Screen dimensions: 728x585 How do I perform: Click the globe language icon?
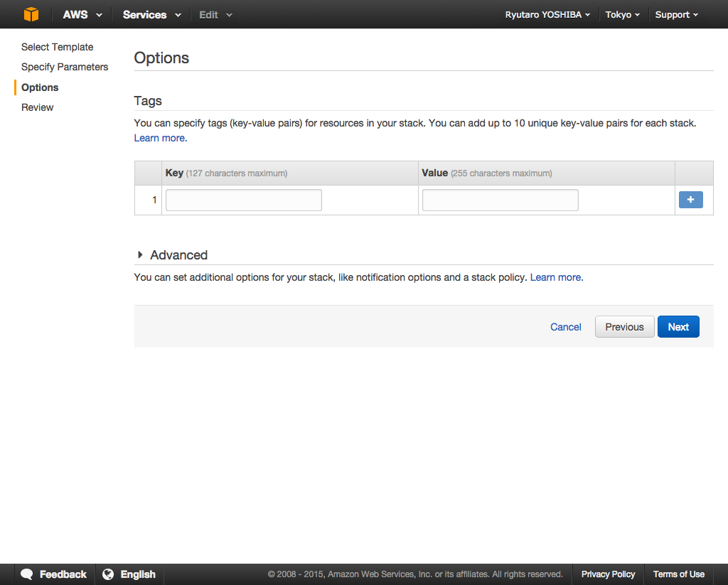(108, 574)
